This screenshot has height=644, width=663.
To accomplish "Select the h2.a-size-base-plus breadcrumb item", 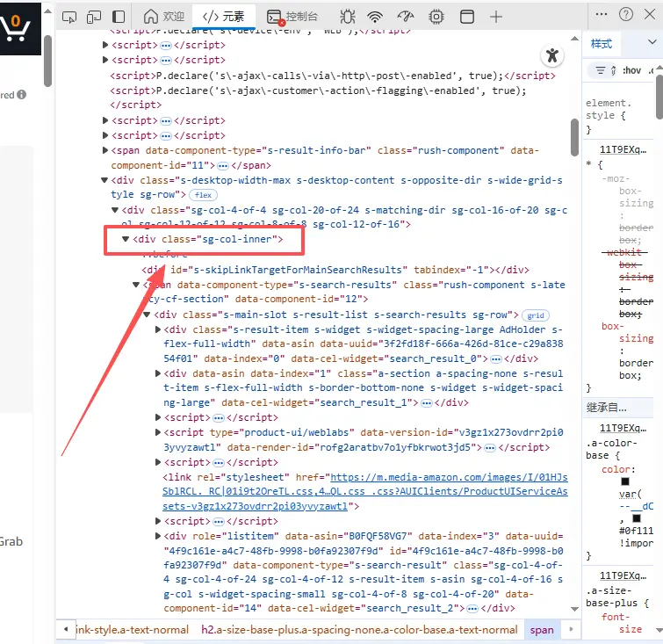I will (359, 630).
